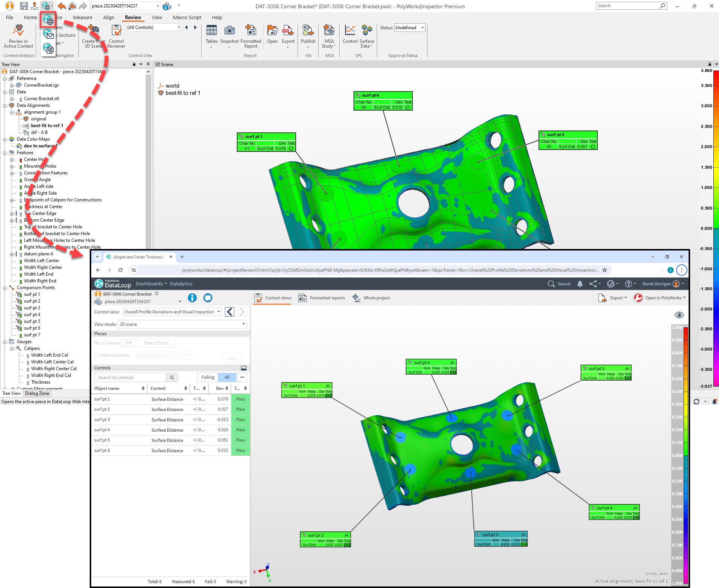The width and height of the screenshot is (719, 588).
Task: Open the Tables report tool
Action: 212,36
